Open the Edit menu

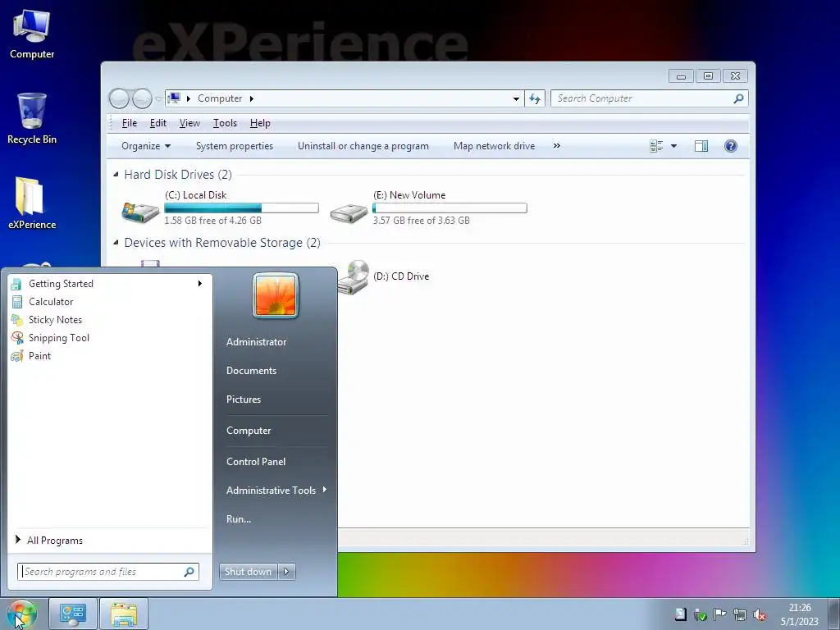[158, 123]
